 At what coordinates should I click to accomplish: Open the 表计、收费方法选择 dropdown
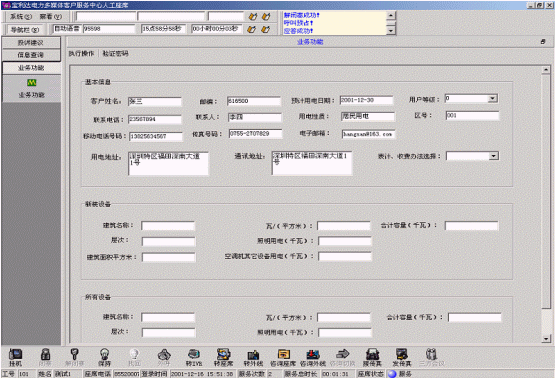(x=493, y=156)
